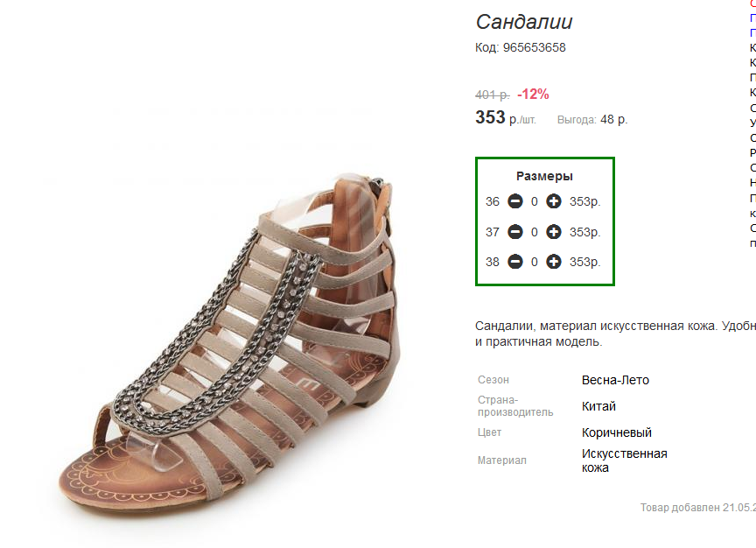Image resolution: width=756 pixels, height=548 pixels.
Task: Click the Коричневый color value
Action: 617,432
